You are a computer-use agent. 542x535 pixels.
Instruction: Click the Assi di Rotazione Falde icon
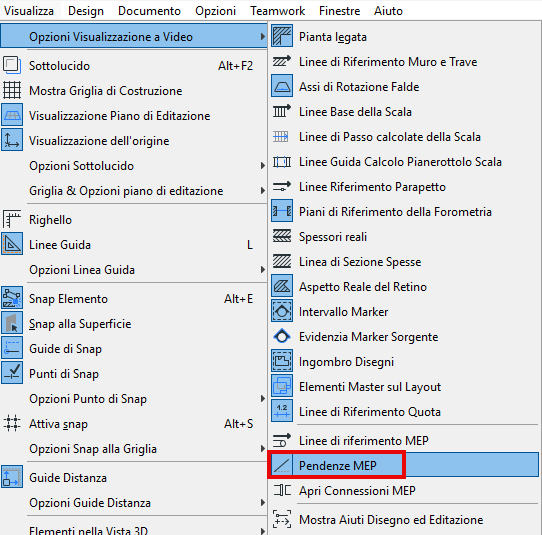point(282,86)
